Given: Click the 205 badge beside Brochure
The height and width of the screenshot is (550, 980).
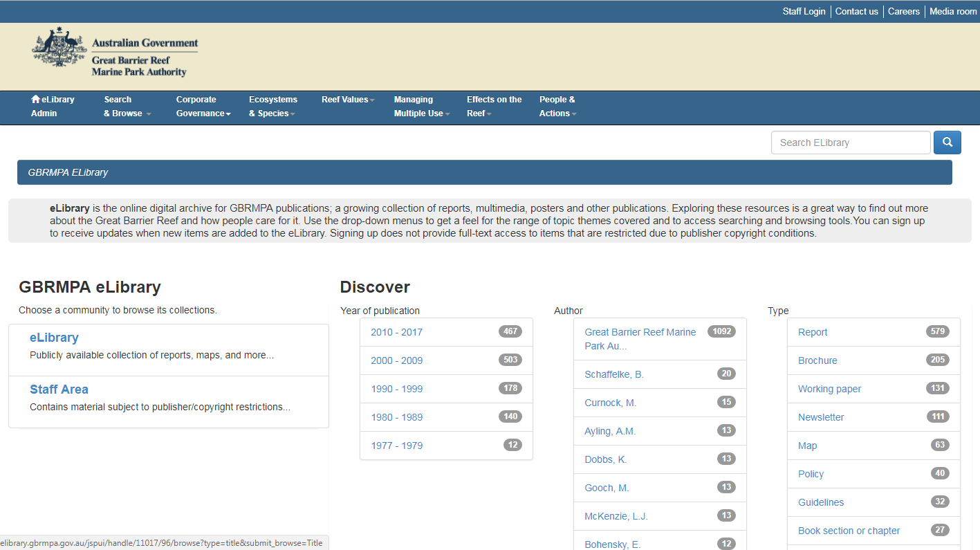Looking at the screenshot, I should click(x=938, y=360).
